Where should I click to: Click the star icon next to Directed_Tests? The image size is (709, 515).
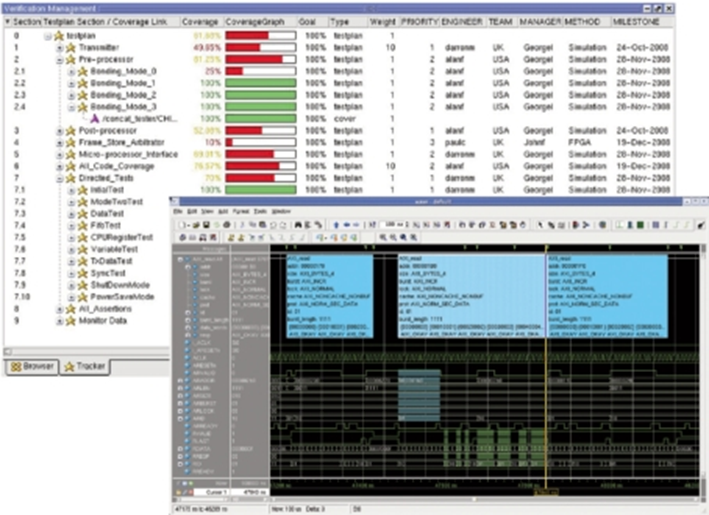70,178
